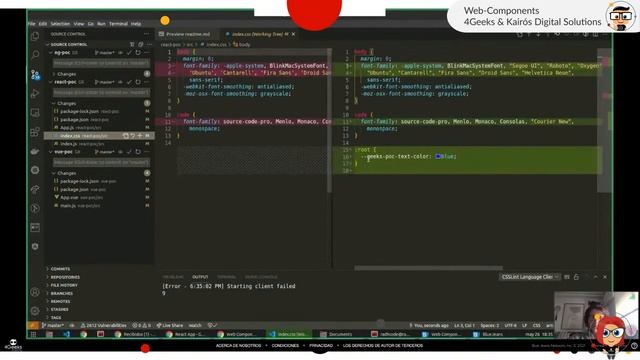Click ng-poc commit message input field
The image size is (640, 360).
(x=101, y=63)
